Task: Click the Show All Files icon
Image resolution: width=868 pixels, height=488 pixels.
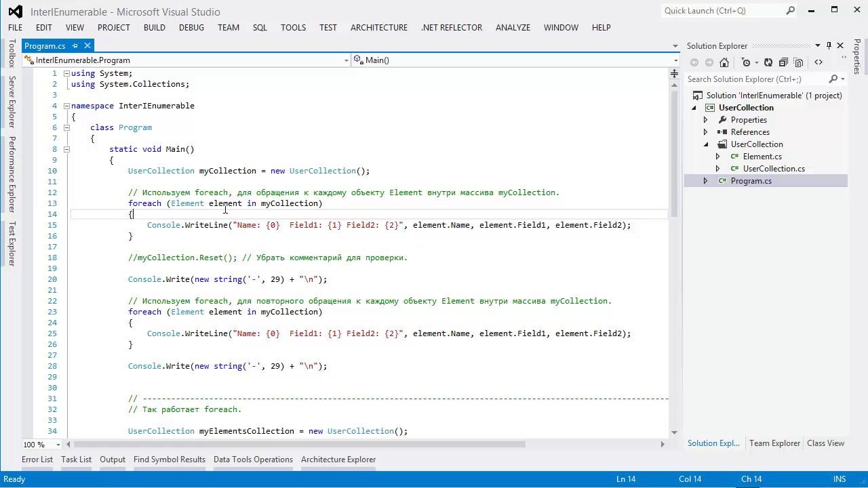Action: click(799, 62)
